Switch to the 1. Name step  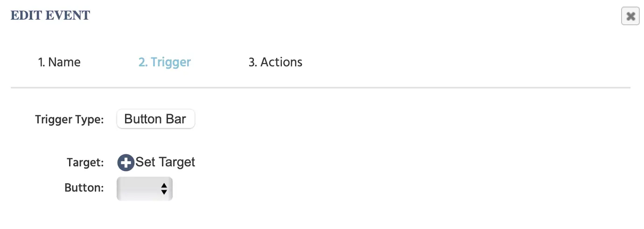(x=59, y=62)
